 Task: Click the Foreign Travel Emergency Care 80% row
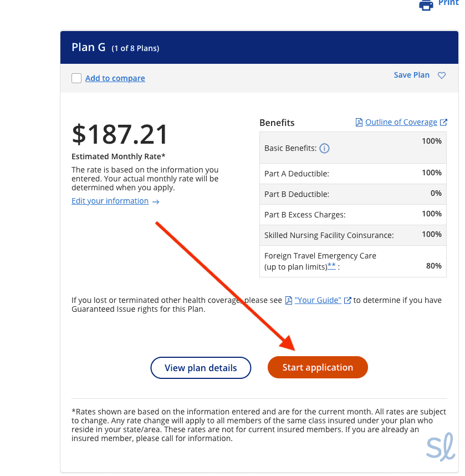[352, 261]
